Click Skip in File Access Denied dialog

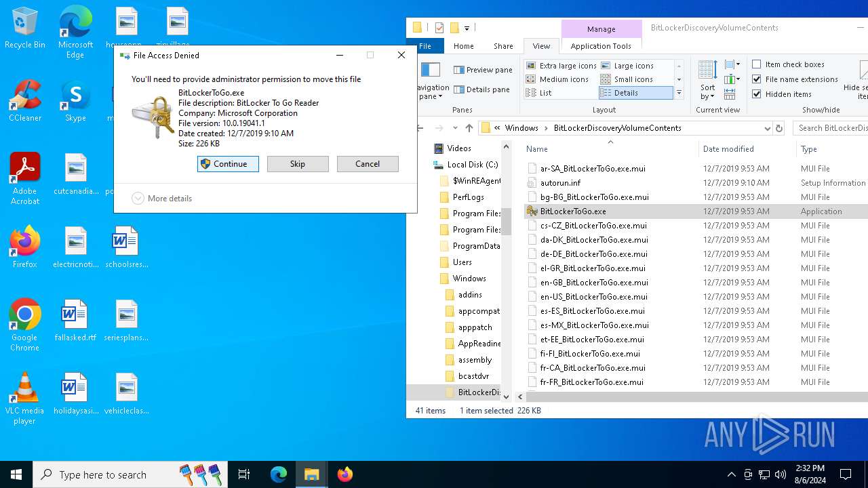298,164
